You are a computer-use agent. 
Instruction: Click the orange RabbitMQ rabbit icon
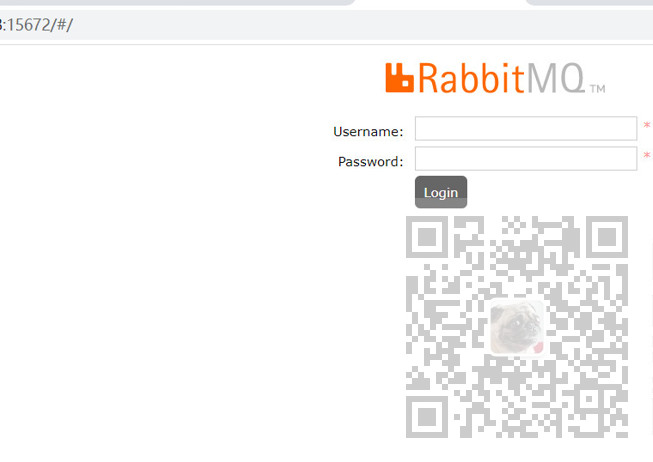coord(399,77)
